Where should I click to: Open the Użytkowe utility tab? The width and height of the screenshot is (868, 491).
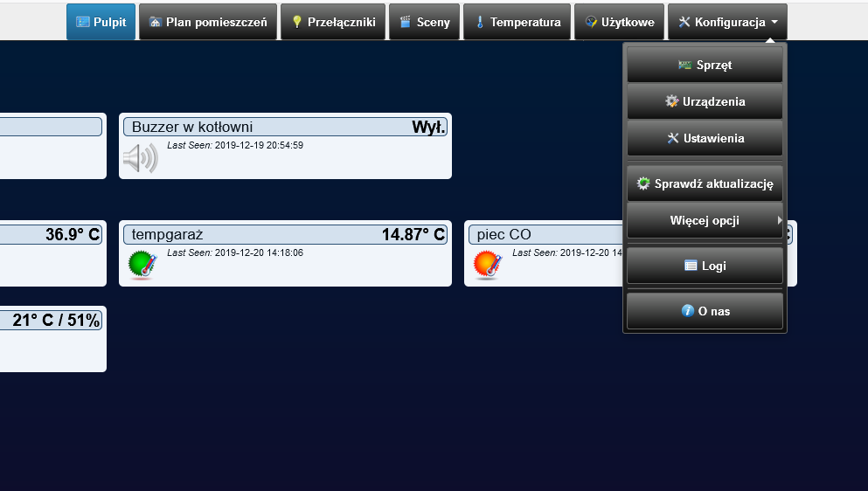point(619,22)
